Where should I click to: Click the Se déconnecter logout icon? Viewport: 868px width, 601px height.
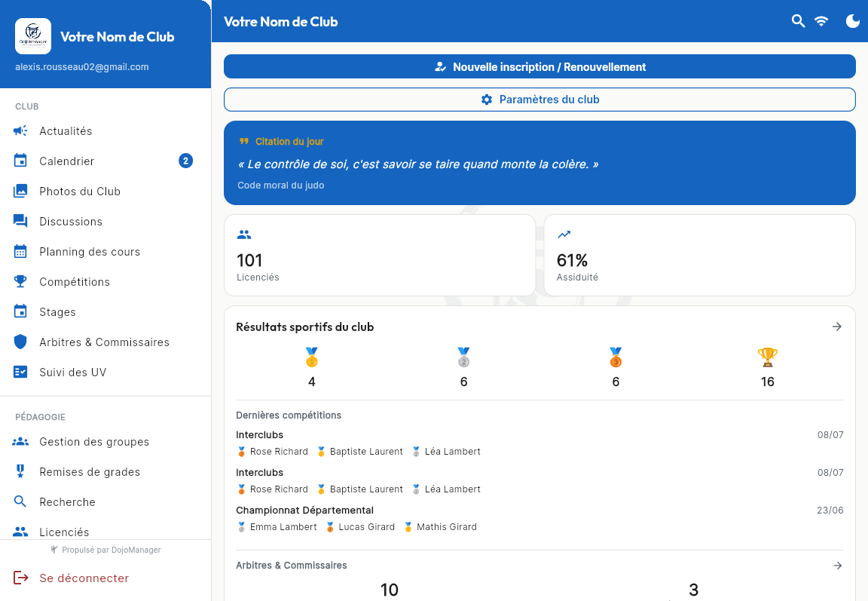[x=20, y=578]
